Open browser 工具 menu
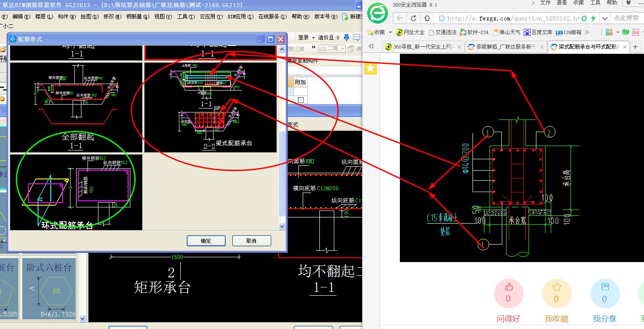 click(x=595, y=3)
